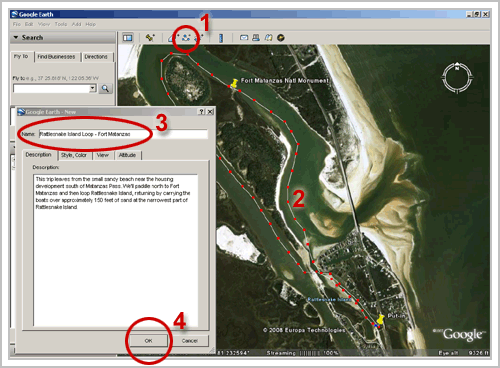Collapse the Search panel triangle
The image size is (500, 368).
coord(16,37)
